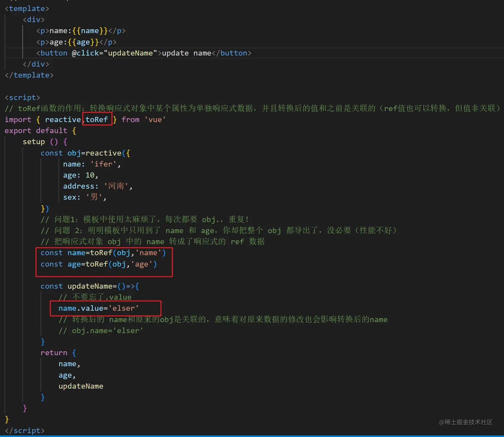Click the const obj=reactive({ line

pyautogui.click(x=85, y=153)
